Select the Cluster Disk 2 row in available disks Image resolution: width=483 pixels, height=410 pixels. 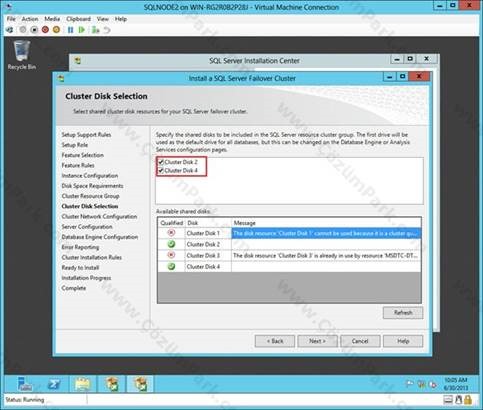click(x=289, y=244)
